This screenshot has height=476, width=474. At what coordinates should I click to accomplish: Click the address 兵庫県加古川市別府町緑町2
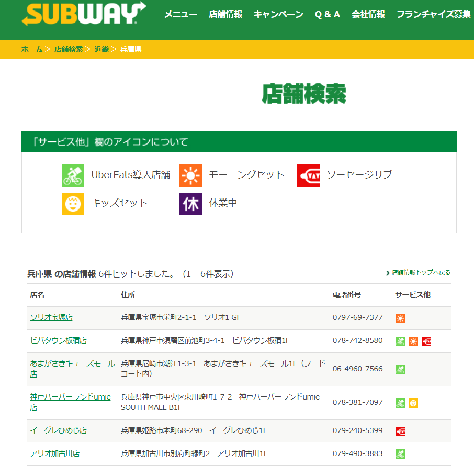point(165,453)
